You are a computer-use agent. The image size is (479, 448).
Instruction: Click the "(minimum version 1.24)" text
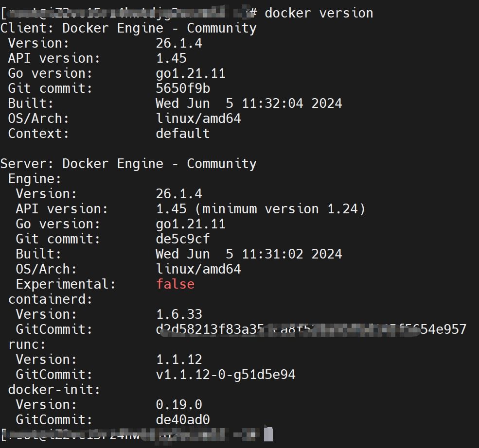[x=284, y=209]
